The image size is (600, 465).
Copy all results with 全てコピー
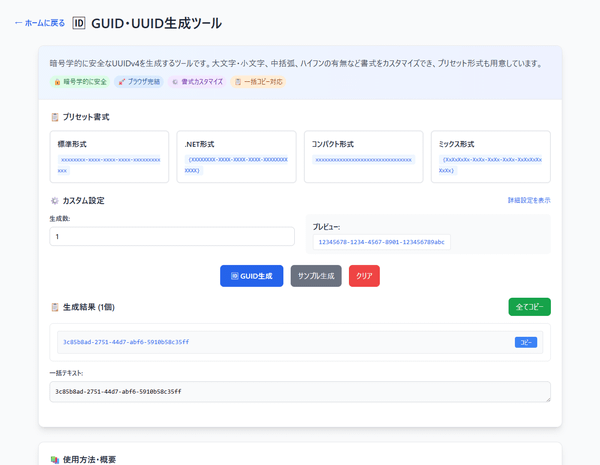tap(529, 307)
